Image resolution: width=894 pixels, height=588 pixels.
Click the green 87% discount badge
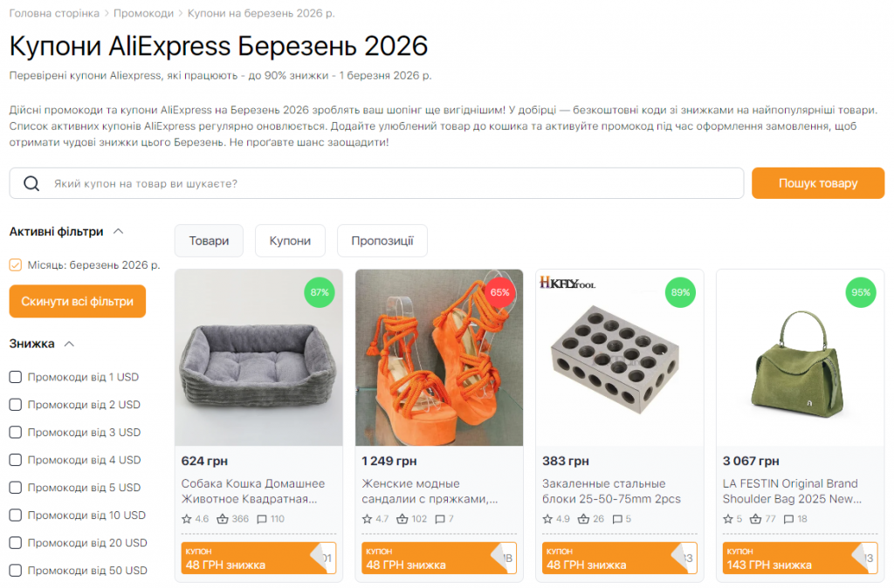coord(320,293)
